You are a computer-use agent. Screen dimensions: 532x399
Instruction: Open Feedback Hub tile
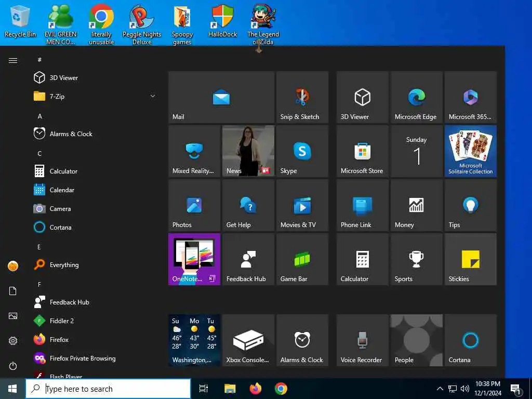pos(248,259)
